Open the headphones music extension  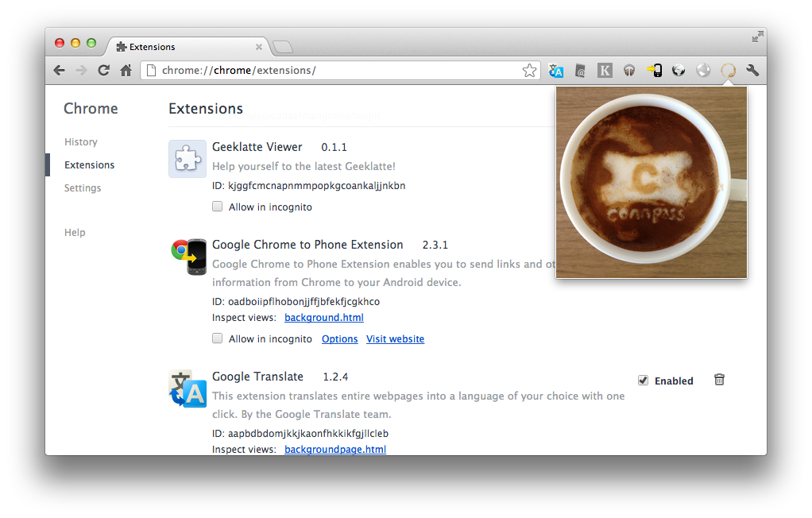[x=629, y=71]
